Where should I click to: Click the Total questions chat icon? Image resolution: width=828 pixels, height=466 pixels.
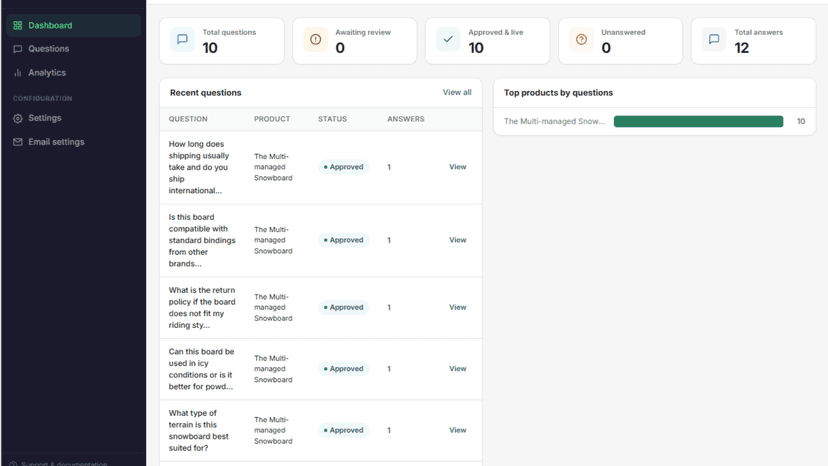[x=182, y=40]
